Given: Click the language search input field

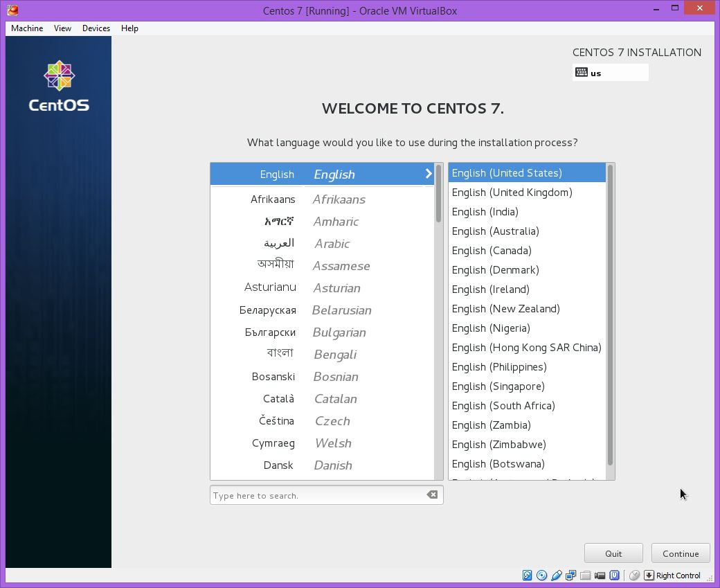Looking at the screenshot, I should click(x=327, y=495).
